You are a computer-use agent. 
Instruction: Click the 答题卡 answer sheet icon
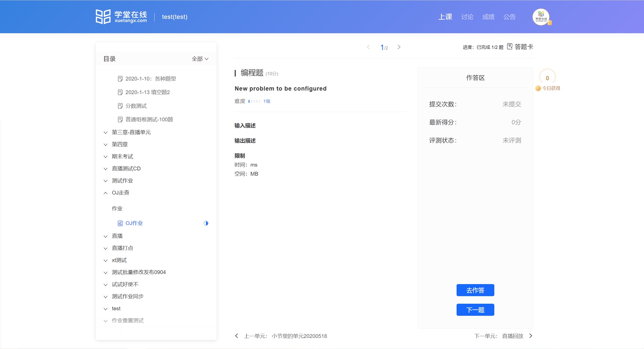coord(510,46)
